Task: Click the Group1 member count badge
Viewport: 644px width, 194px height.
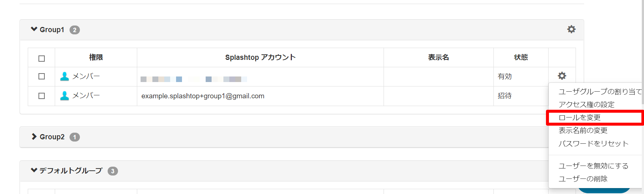Action: (x=75, y=30)
